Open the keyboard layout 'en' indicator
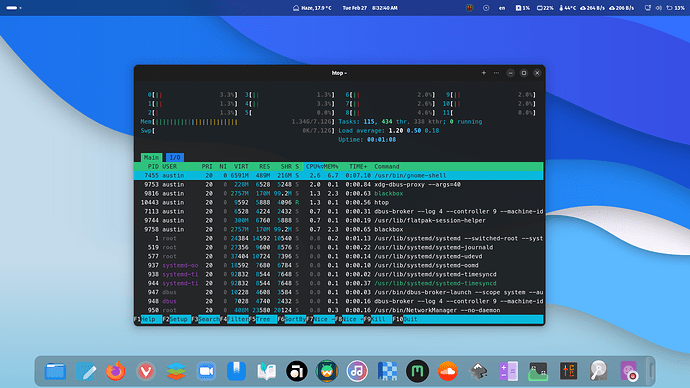The height and width of the screenshot is (388, 690). click(x=502, y=8)
